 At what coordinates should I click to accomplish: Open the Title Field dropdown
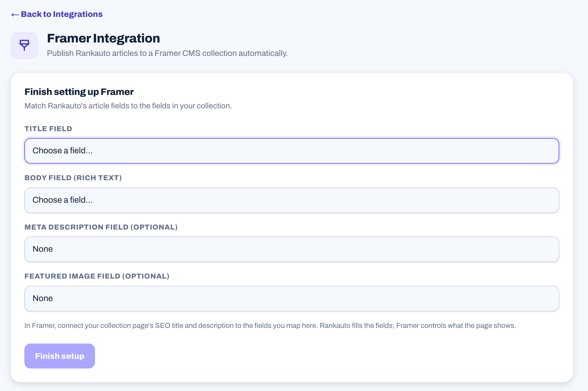click(292, 151)
